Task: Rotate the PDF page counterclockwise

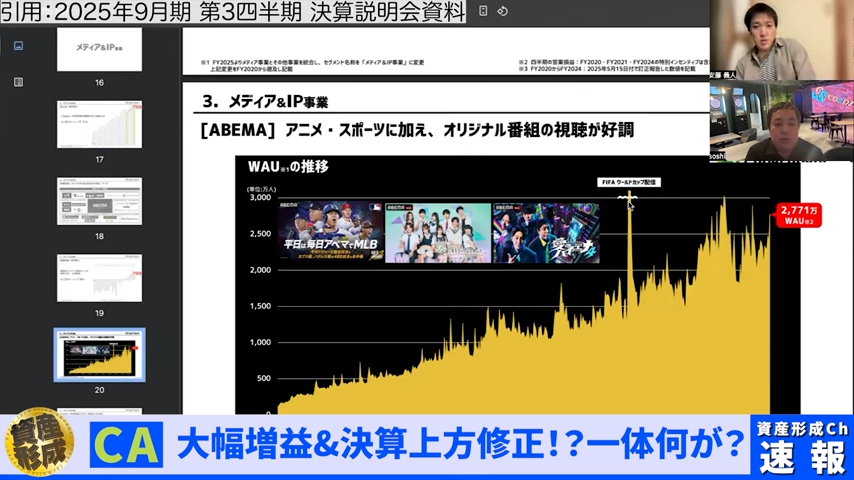Action: [502, 11]
